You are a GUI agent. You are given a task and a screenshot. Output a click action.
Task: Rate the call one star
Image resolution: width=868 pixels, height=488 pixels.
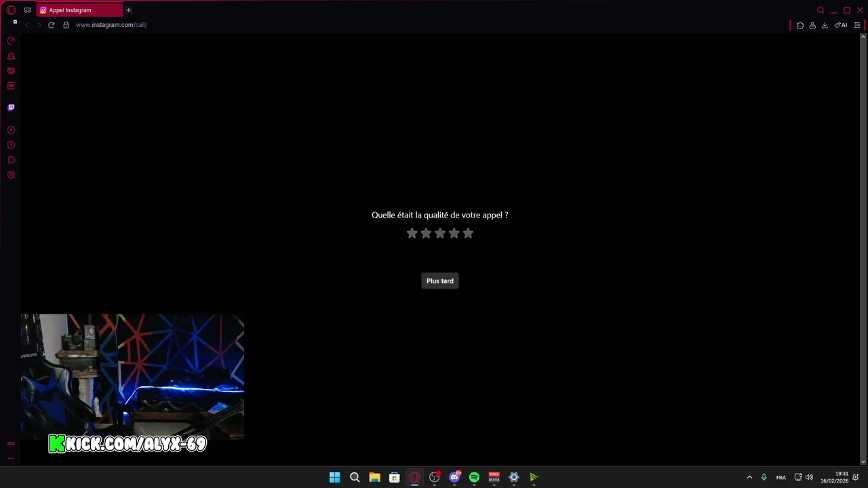tap(412, 233)
